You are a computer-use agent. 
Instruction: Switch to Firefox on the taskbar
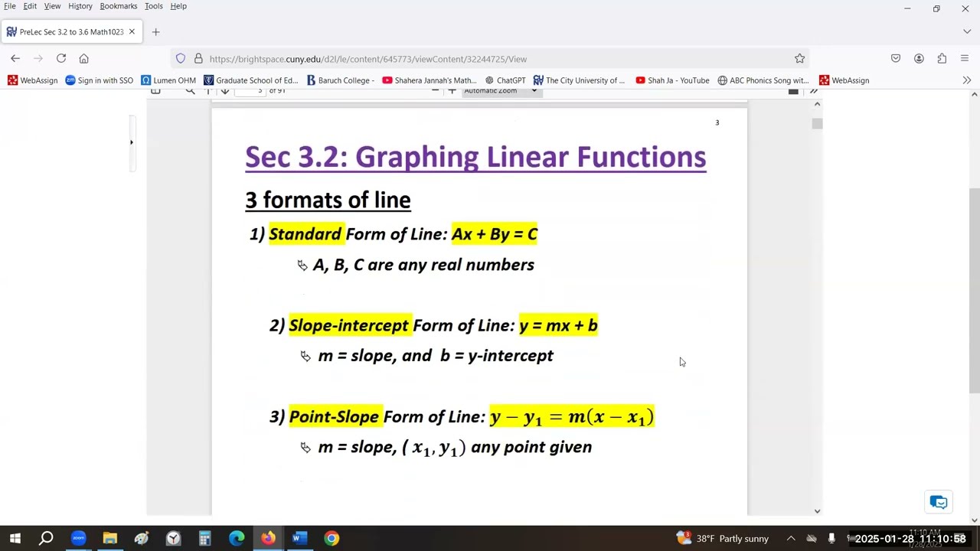(268, 538)
